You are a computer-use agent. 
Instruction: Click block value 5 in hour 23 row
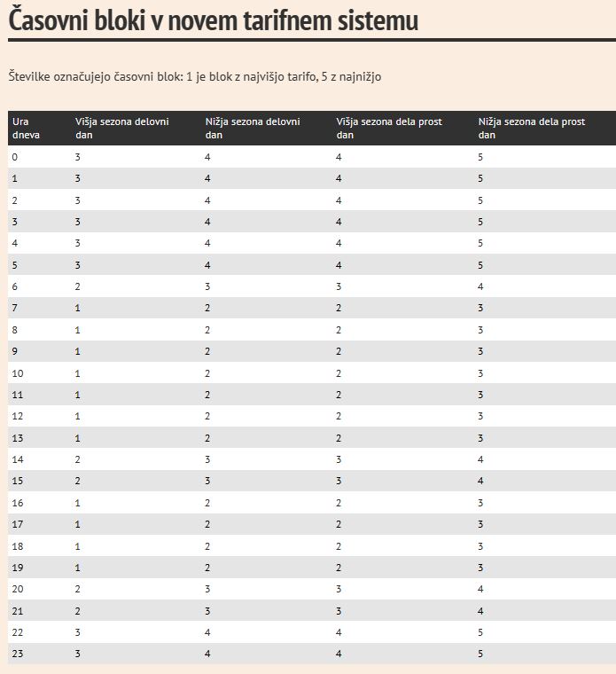pos(480,654)
